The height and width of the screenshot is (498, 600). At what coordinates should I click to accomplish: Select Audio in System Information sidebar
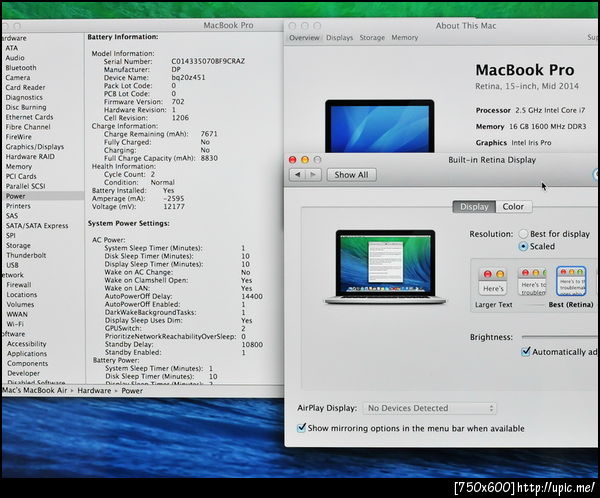point(15,58)
